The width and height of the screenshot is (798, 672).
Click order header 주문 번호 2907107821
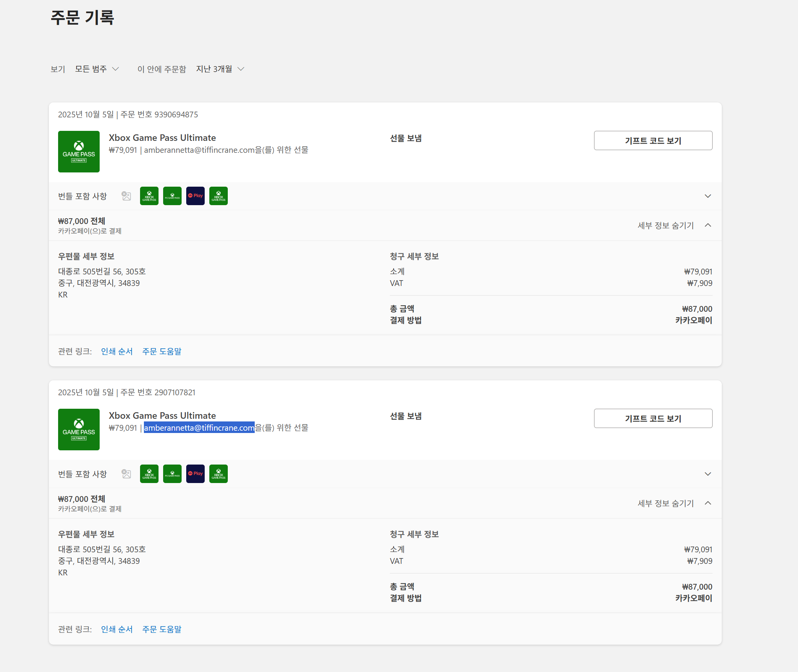(158, 393)
